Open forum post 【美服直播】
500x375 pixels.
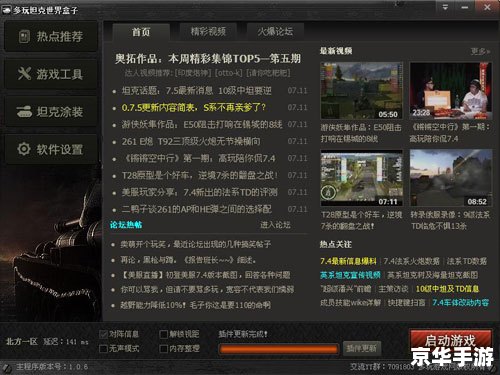[x=205, y=275]
